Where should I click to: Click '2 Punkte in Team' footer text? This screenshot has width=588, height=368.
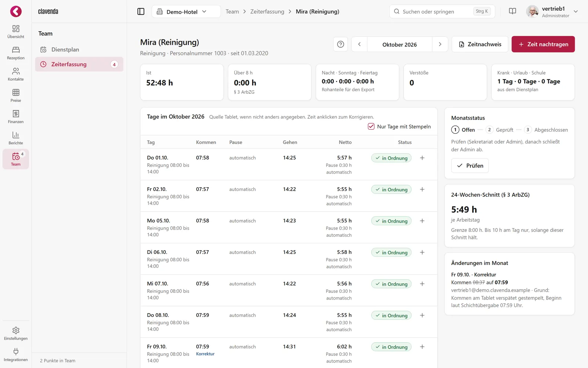[58, 361]
